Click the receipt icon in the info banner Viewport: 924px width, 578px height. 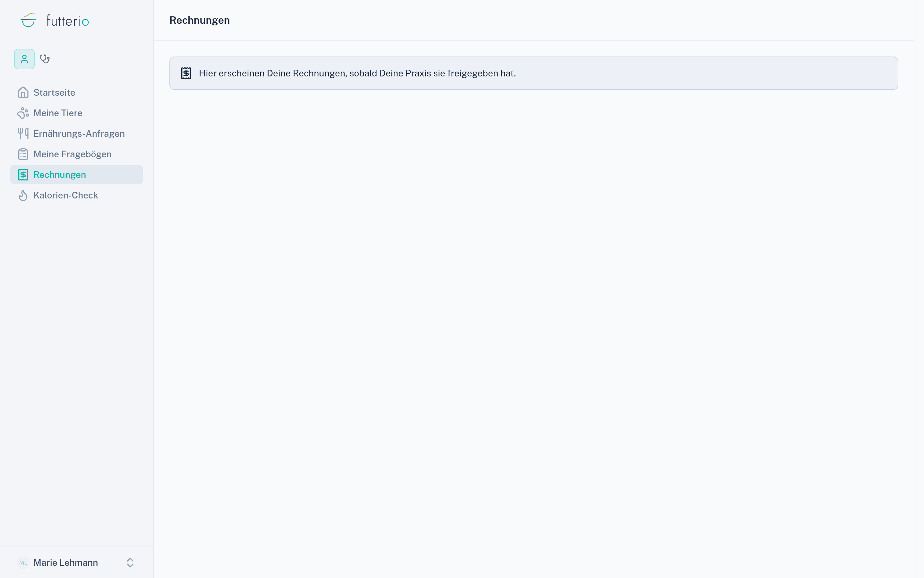[186, 74]
